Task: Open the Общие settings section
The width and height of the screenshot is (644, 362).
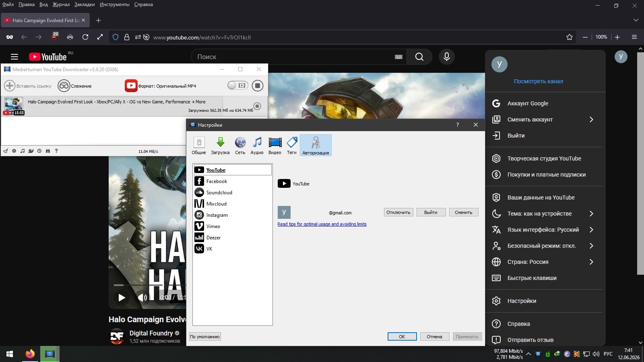Action: click(199, 145)
